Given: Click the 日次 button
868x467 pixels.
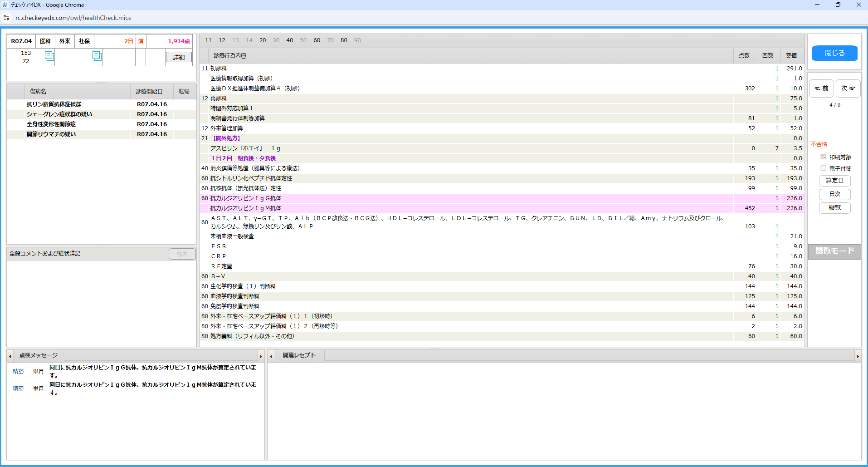Looking at the screenshot, I should (x=834, y=194).
